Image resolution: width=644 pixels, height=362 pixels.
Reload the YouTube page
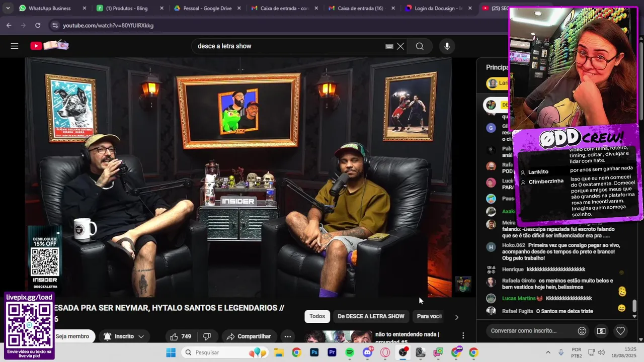click(38, 25)
